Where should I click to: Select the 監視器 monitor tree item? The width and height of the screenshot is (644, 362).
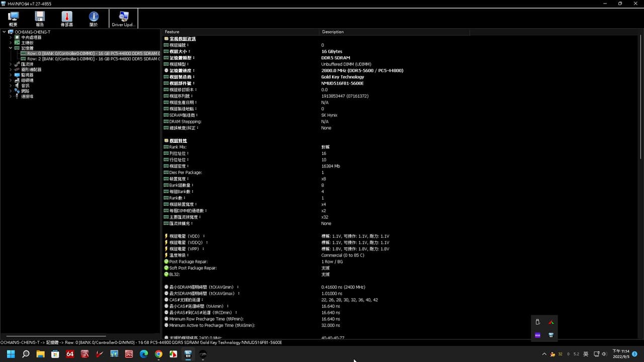[x=27, y=75]
